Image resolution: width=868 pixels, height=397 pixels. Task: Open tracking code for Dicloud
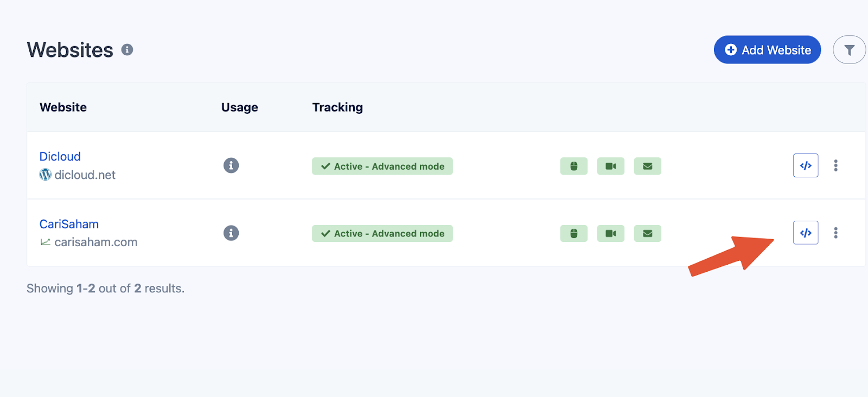pos(806,165)
